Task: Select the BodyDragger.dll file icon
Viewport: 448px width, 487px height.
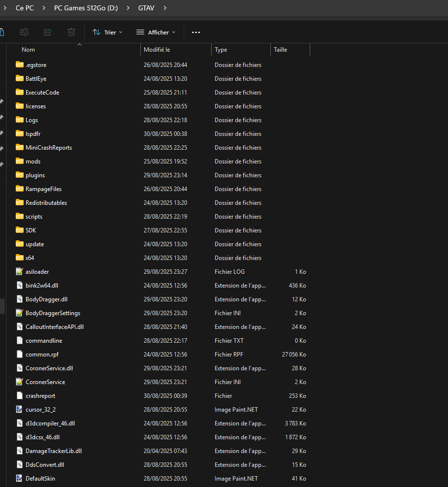Action: pos(20,299)
